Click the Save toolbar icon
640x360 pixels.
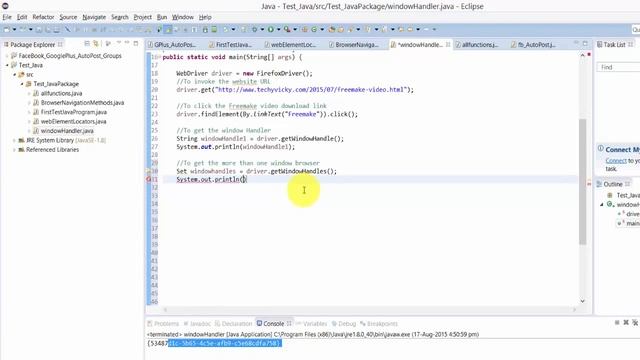39,29
